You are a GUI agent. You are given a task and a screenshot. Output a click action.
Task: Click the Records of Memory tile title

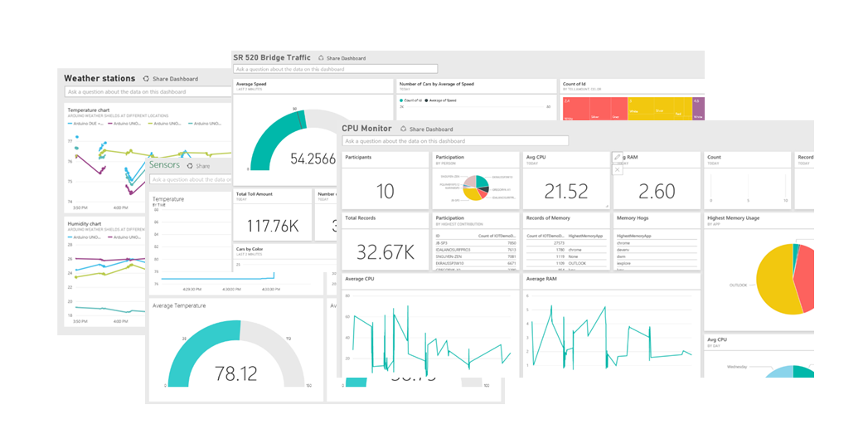pos(548,217)
